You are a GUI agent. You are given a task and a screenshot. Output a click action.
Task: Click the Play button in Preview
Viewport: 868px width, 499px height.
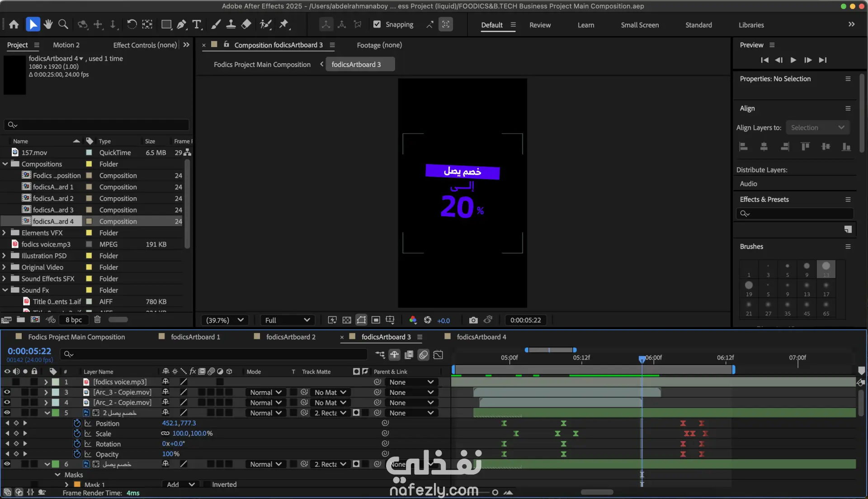pos(793,60)
